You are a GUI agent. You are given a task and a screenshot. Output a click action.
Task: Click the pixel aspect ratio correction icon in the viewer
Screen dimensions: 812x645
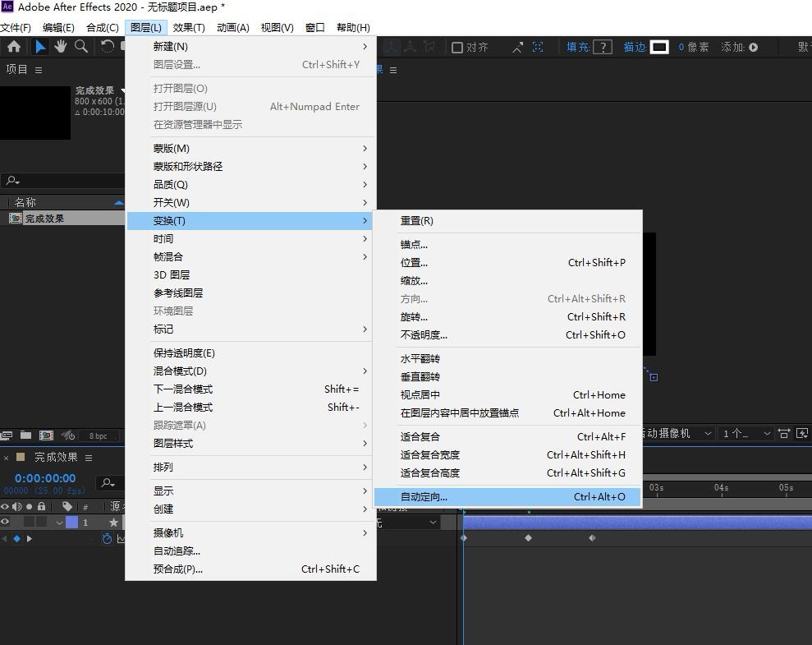click(784, 433)
